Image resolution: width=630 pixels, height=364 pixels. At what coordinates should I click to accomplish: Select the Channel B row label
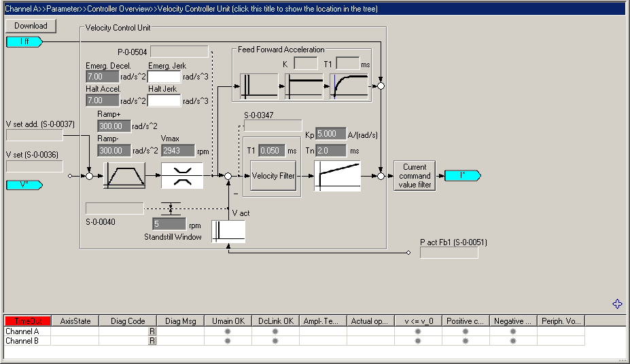click(22, 341)
